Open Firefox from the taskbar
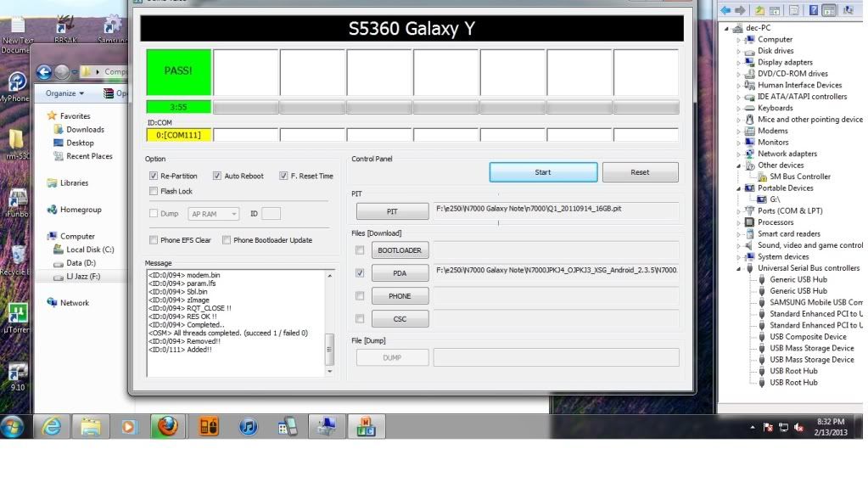The image size is (868, 488). tap(168, 427)
